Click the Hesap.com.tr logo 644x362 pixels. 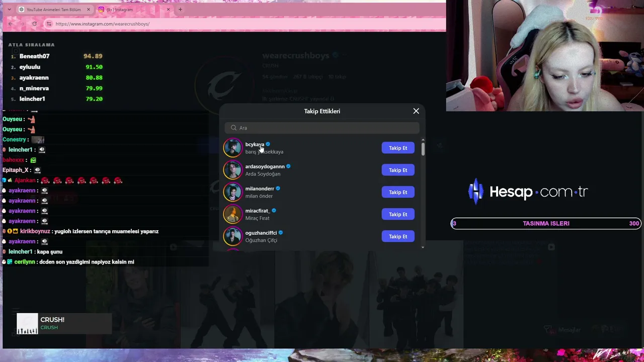pyautogui.click(x=528, y=192)
